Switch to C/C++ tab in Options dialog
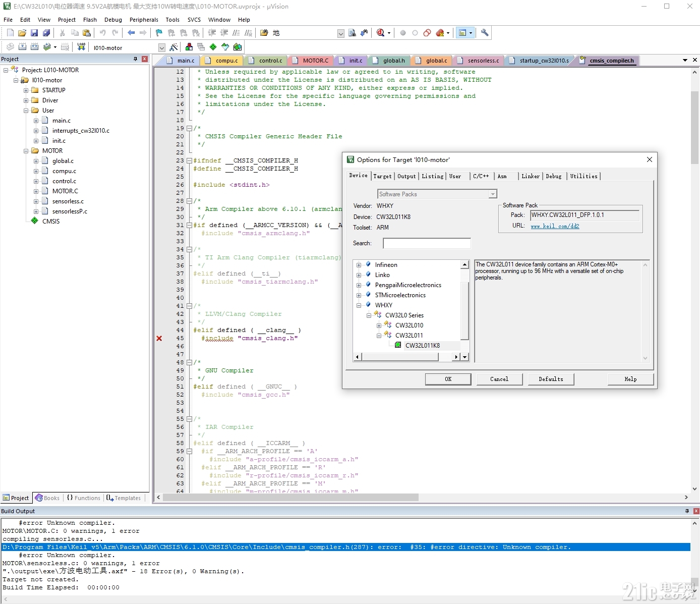 point(481,176)
